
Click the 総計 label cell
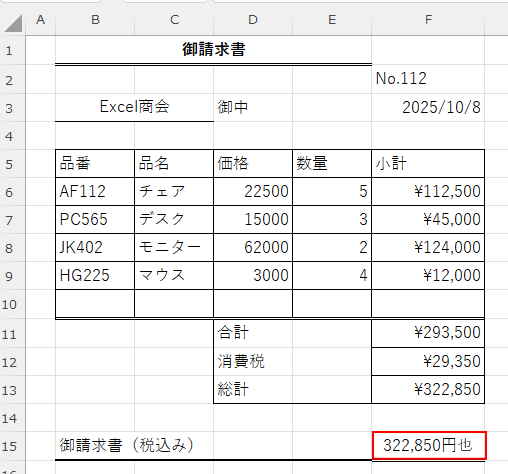click(x=253, y=390)
